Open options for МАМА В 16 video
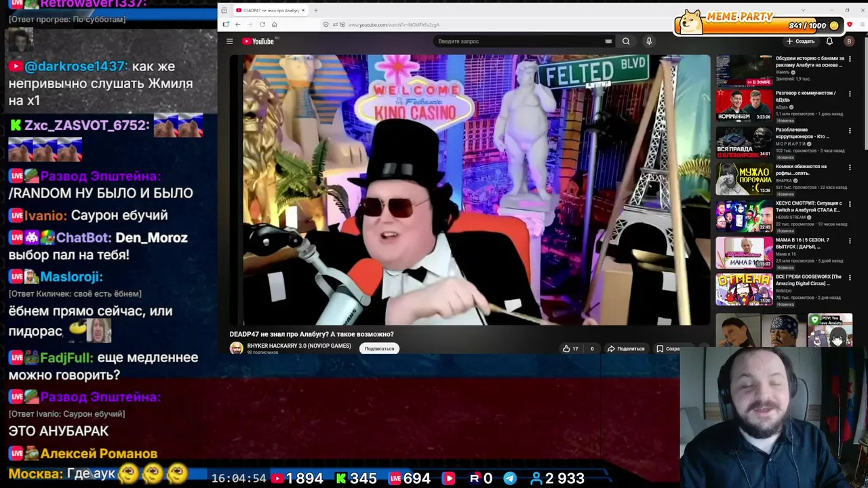This screenshot has height=488, width=868. (x=850, y=240)
